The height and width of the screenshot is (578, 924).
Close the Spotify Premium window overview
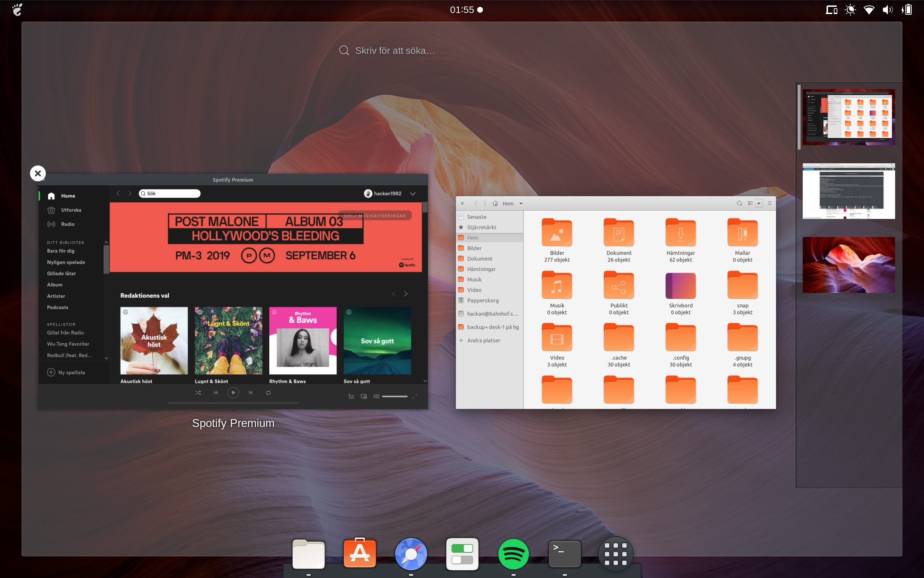(x=38, y=173)
